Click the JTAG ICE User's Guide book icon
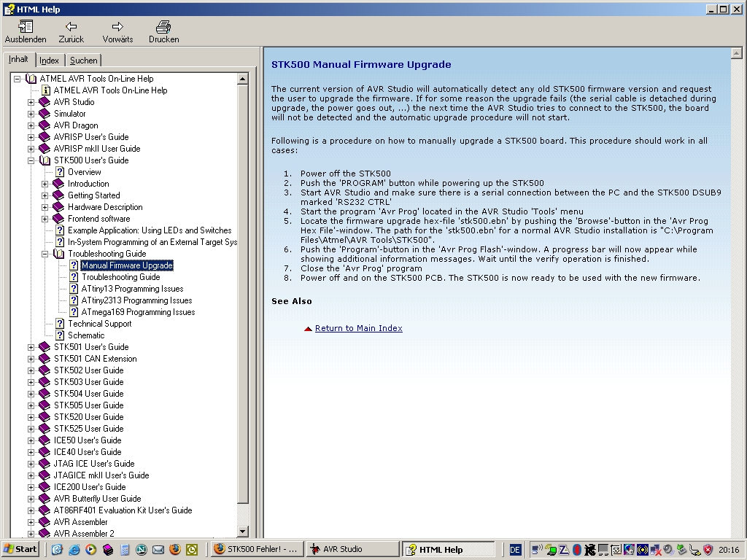 44,464
